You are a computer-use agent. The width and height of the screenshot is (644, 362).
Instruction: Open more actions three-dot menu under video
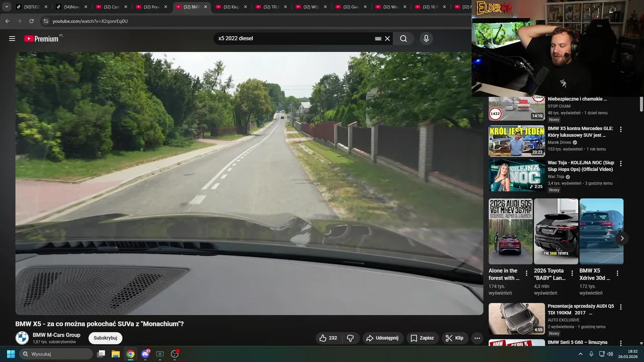477,338
